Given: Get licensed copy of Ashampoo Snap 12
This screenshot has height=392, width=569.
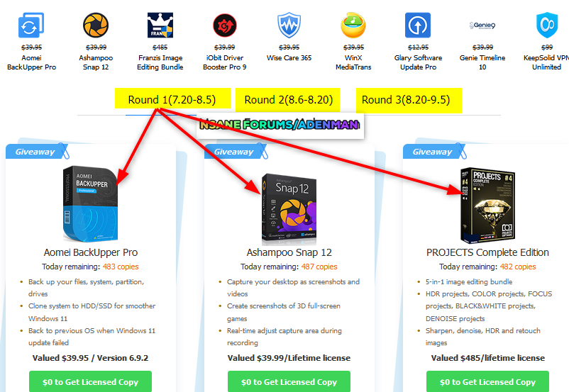Looking at the screenshot, I should coord(289,381).
